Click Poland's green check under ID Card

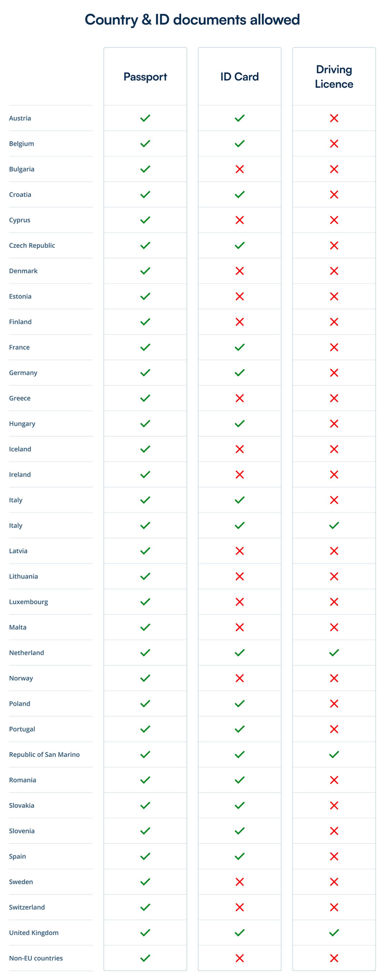pos(239,703)
